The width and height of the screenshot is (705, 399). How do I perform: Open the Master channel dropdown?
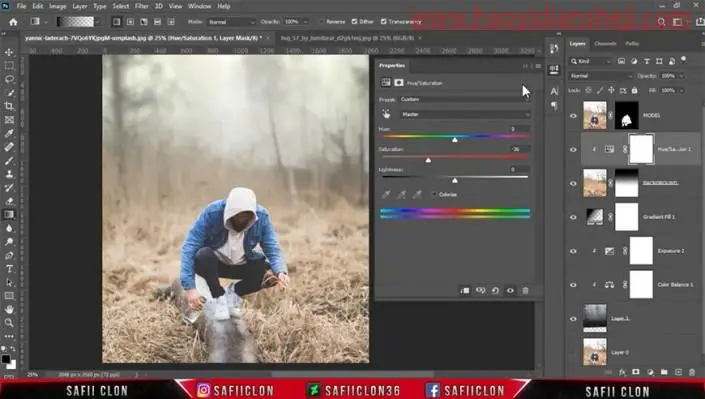tap(465, 115)
